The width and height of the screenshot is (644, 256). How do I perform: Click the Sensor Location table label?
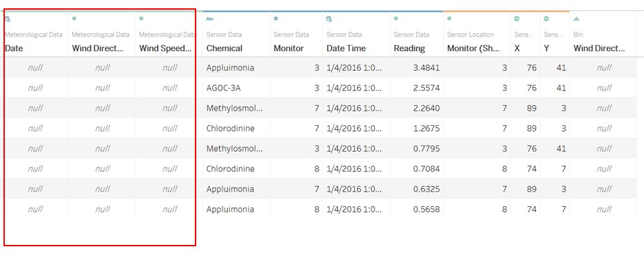coord(471,35)
